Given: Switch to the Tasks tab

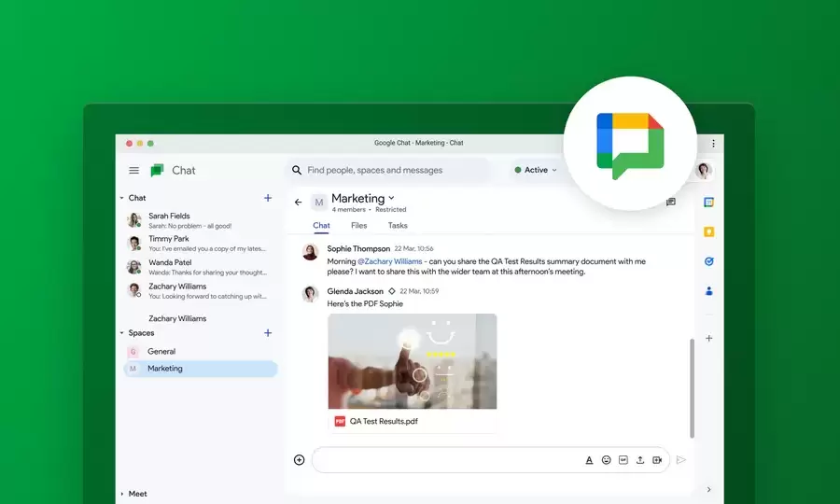Looking at the screenshot, I should coord(398,226).
